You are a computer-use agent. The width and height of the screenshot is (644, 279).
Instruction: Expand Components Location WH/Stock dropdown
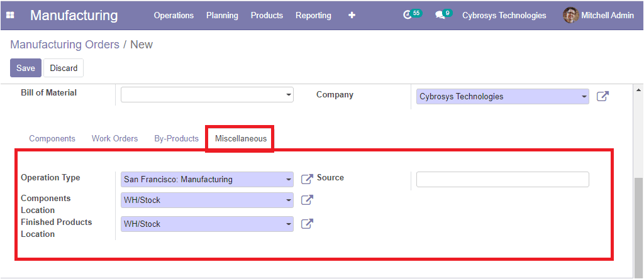[207, 200]
